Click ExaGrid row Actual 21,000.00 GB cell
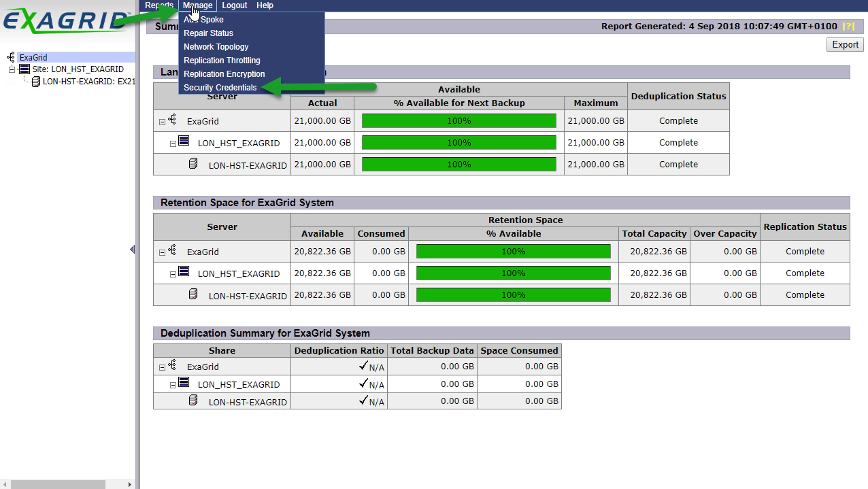Screen dimensions: 868x489 322,121
